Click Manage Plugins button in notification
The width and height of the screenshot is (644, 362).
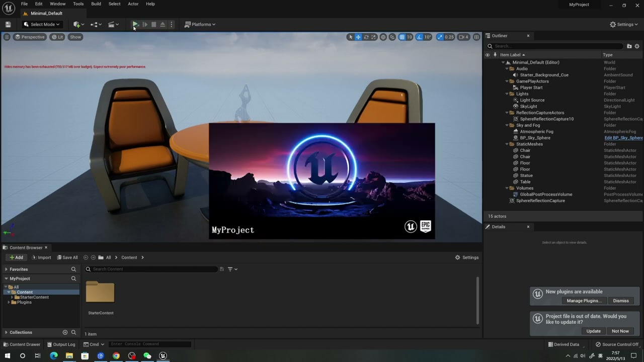pyautogui.click(x=584, y=301)
